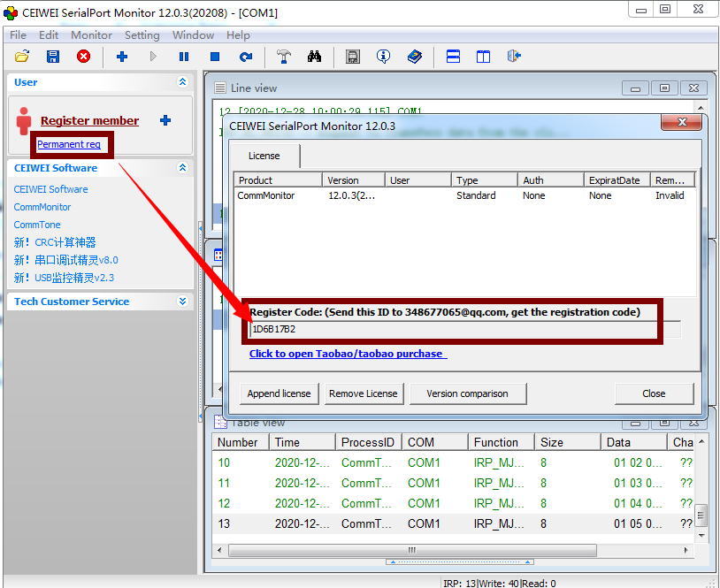Expand the Tech Customer Service panel

click(183, 302)
